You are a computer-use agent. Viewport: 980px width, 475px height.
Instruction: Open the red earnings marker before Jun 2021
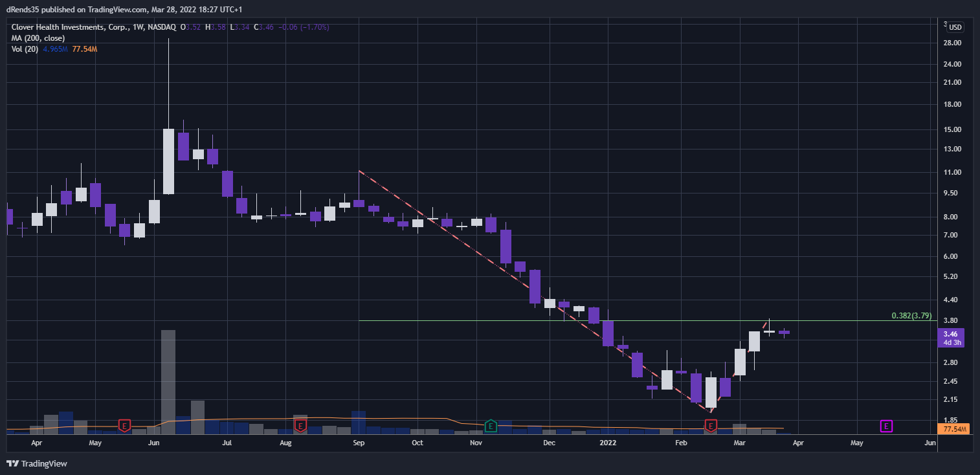tap(124, 425)
